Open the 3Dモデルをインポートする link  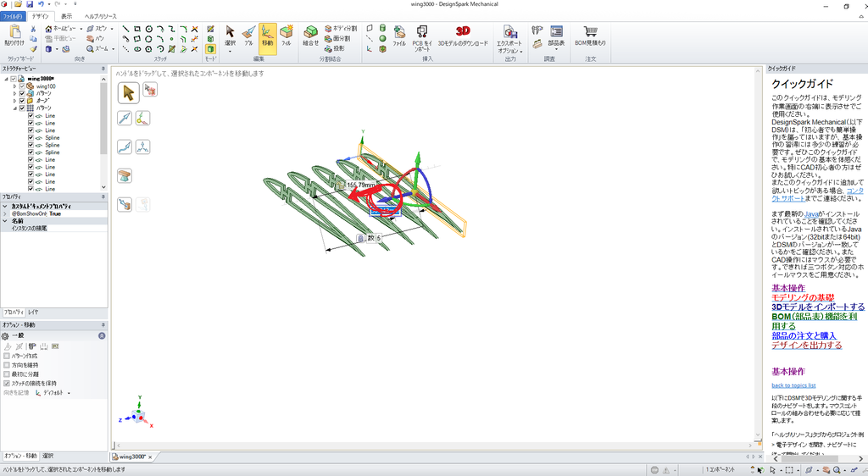pyautogui.click(x=818, y=307)
